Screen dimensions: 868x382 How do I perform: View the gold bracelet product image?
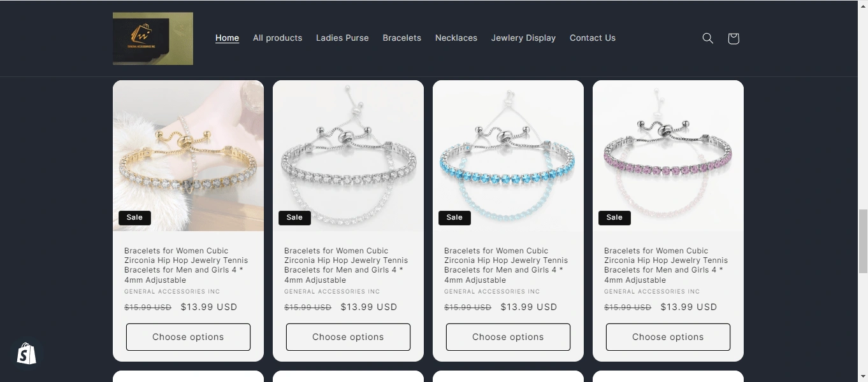(188, 155)
